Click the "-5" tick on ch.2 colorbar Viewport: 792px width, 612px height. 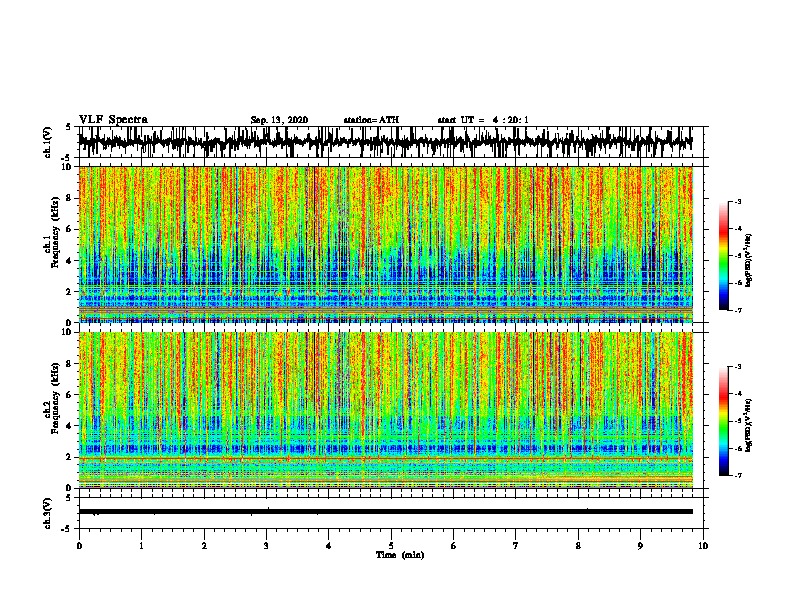[738, 421]
